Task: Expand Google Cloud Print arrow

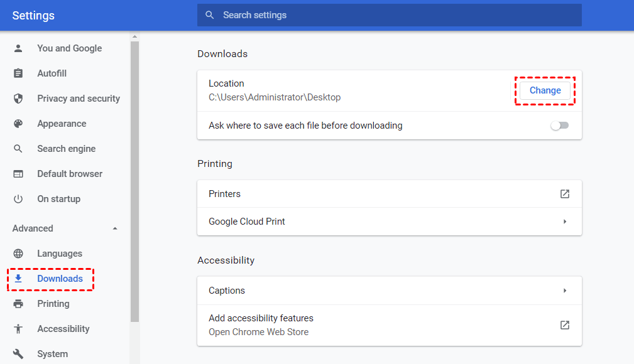Action: point(564,222)
